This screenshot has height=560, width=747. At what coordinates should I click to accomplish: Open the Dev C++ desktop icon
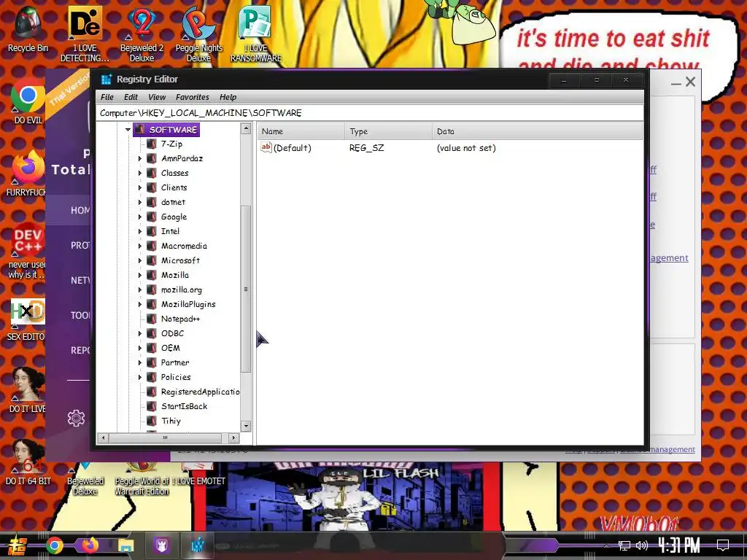[x=28, y=250]
